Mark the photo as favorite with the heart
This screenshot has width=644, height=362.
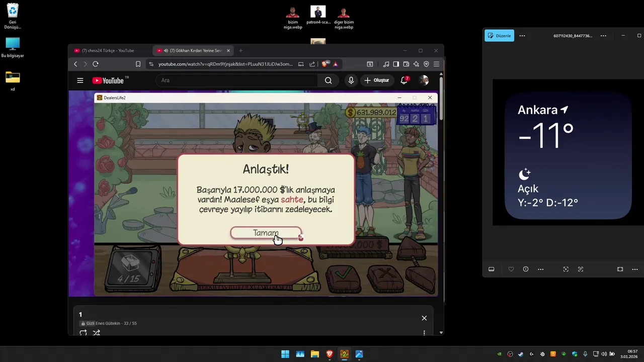click(511, 269)
